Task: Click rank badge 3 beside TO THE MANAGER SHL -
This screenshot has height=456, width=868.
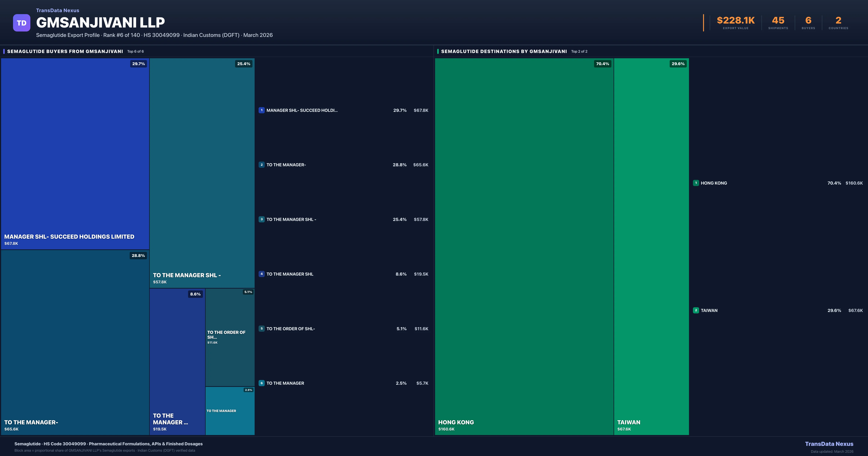Action: 261,219
